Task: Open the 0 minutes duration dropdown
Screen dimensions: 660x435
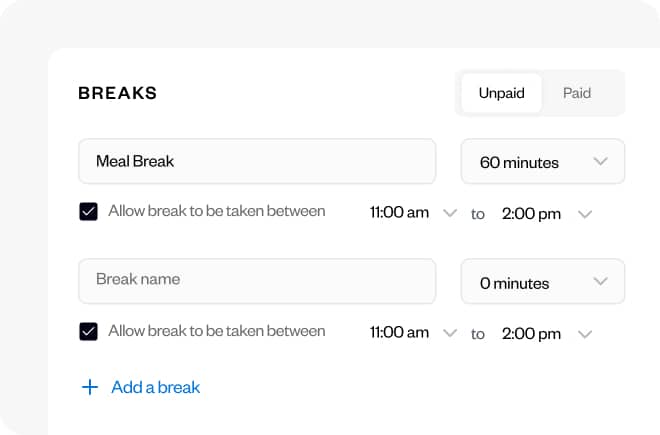Action: click(542, 282)
